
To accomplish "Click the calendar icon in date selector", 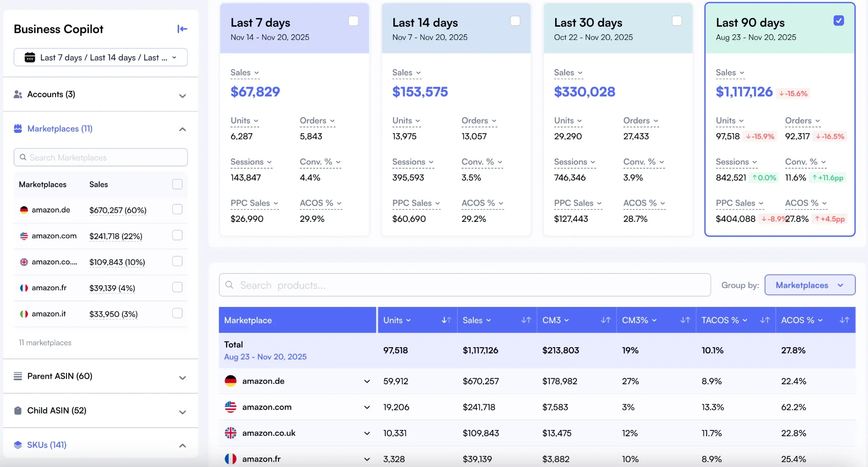I will pyautogui.click(x=30, y=57).
